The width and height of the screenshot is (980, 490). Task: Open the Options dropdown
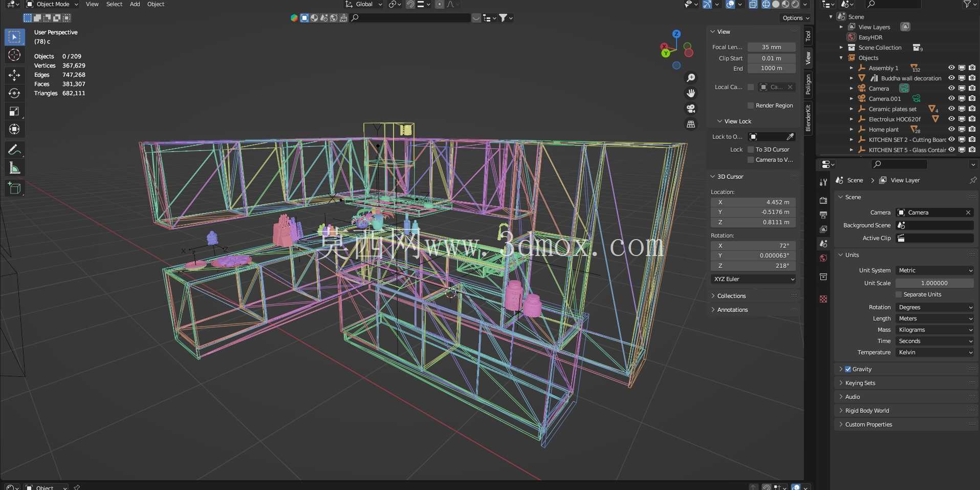point(796,18)
